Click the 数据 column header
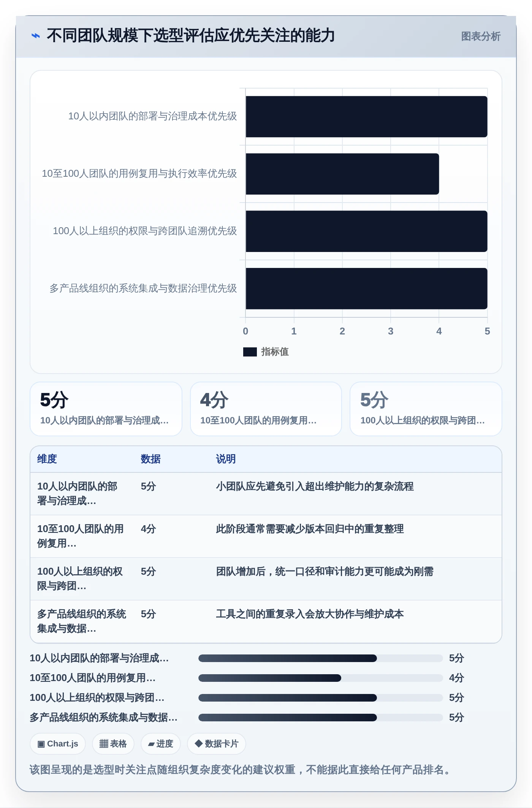532x808 pixels. coord(151,459)
